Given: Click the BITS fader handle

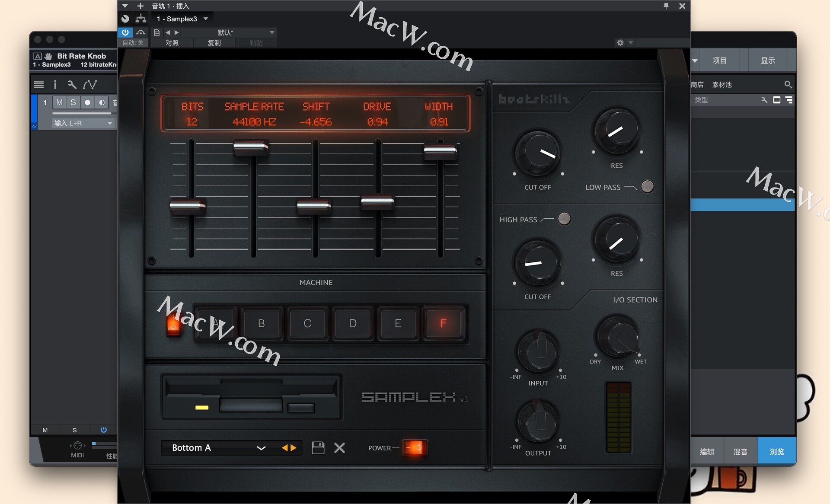Looking at the screenshot, I should pos(188,206).
